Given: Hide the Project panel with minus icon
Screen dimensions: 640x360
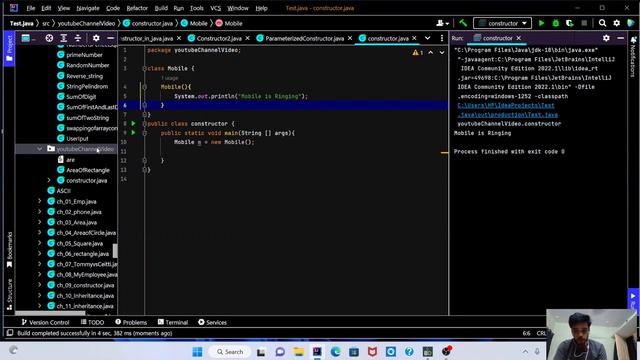Looking at the screenshot, I should click(110, 38).
